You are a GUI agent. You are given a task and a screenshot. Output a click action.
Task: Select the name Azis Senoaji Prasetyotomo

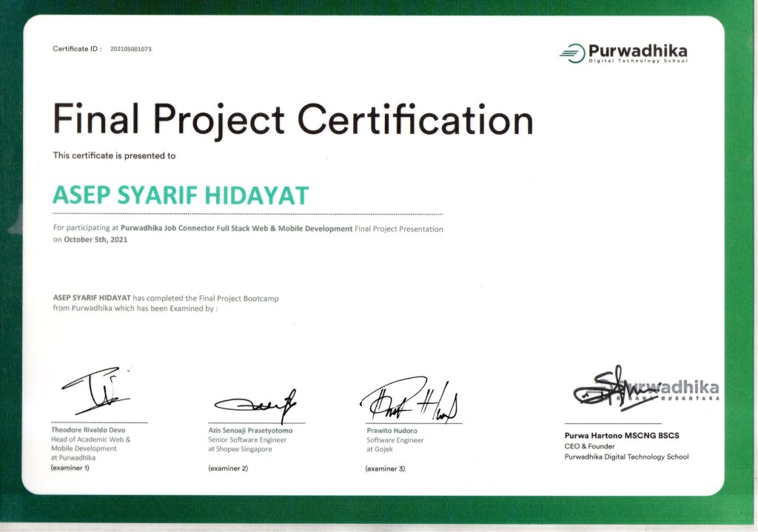[255, 430]
